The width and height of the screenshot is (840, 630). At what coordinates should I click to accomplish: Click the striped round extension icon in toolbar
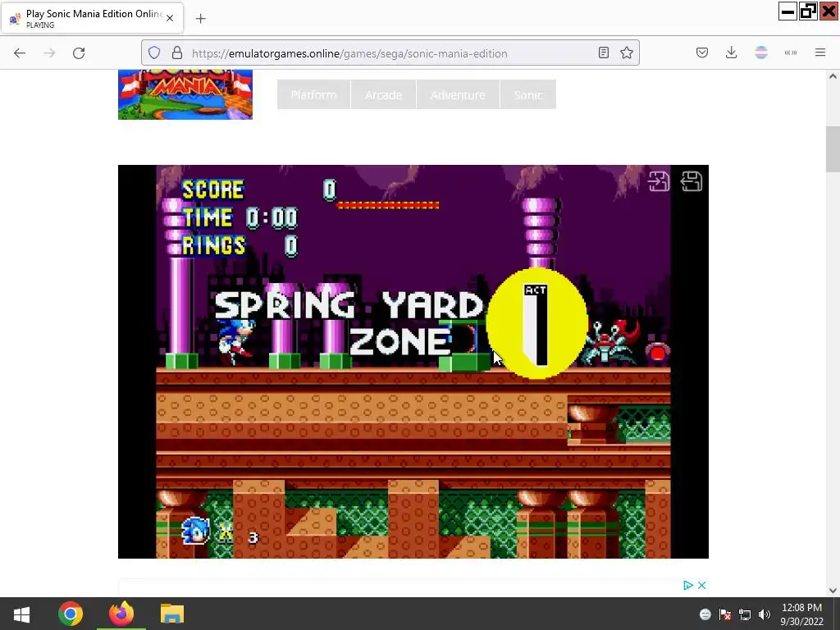[761, 52]
